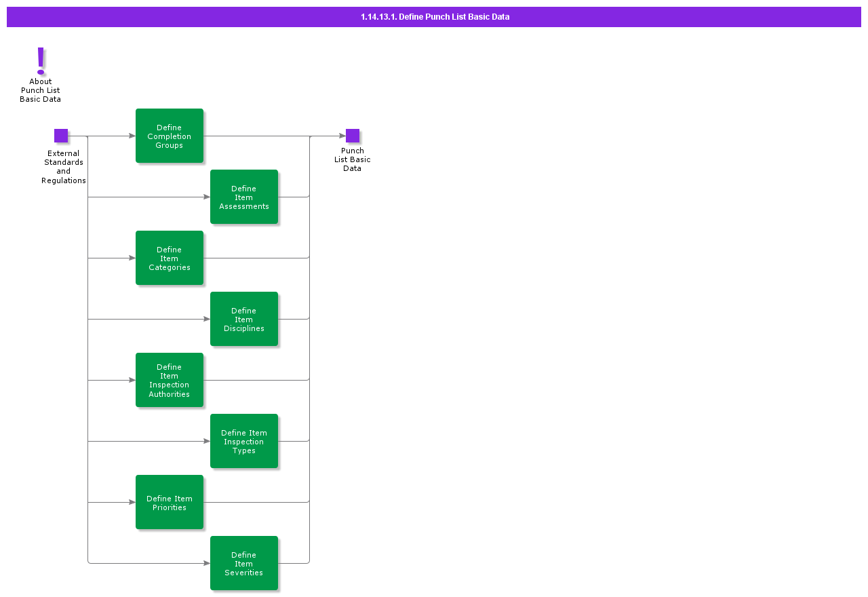
Task: Click the Punch List Basic Data text label
Action: pyautogui.click(x=353, y=159)
